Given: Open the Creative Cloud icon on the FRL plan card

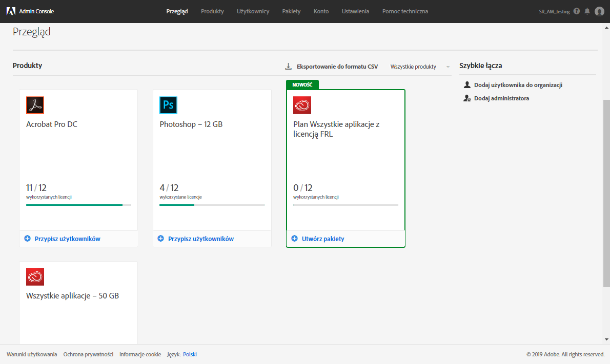Looking at the screenshot, I should point(302,105).
